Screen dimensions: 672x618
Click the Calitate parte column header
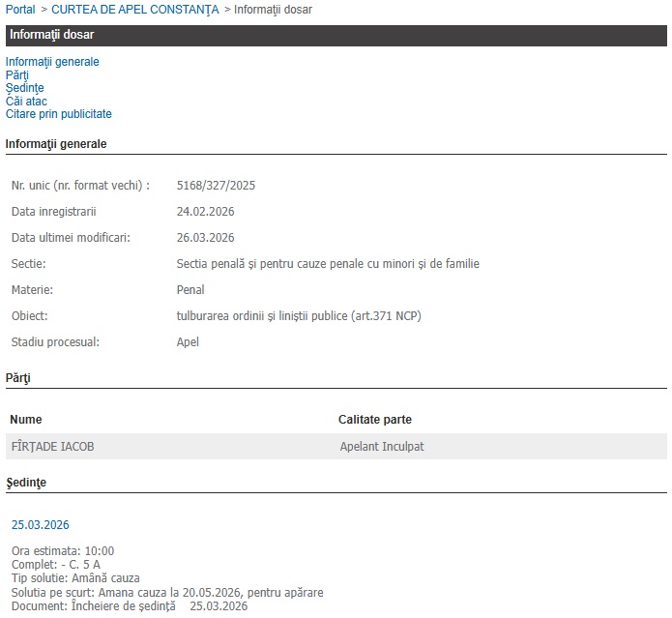(375, 420)
